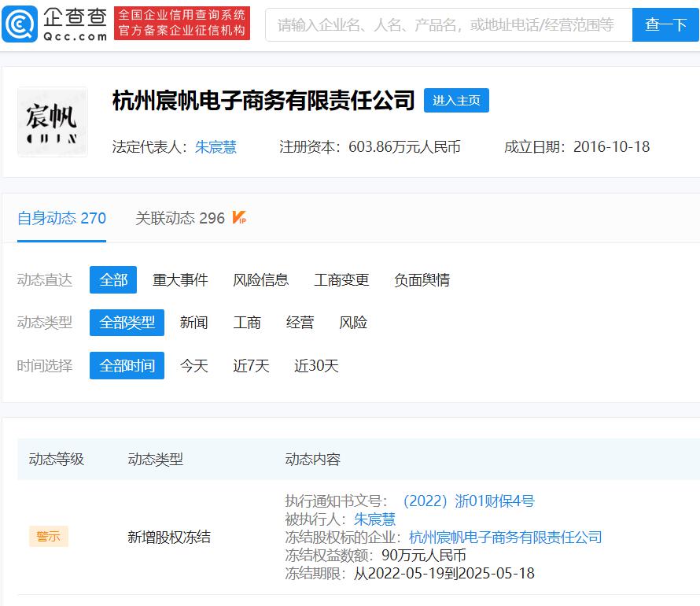Filter by 重大事件
Screen dimensions: 700x606
180,280
